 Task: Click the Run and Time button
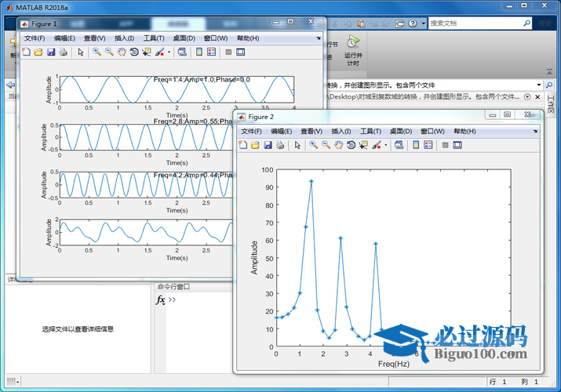[353, 49]
